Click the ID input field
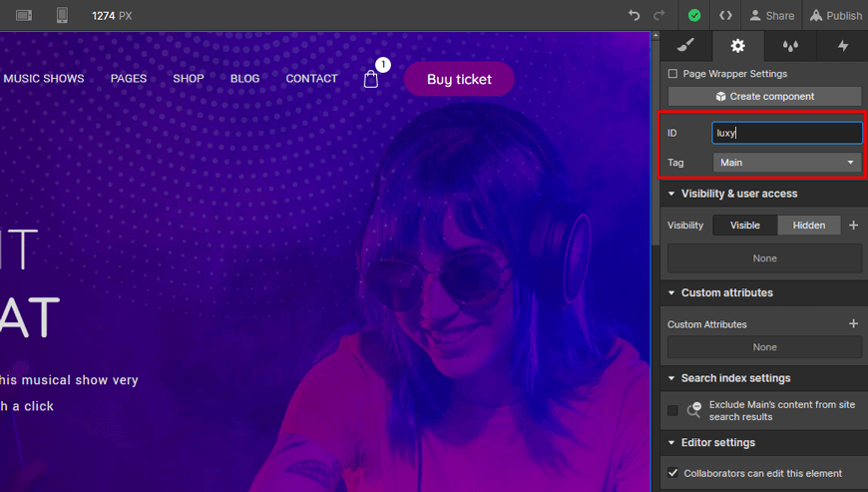This screenshot has height=492, width=868. (786, 133)
